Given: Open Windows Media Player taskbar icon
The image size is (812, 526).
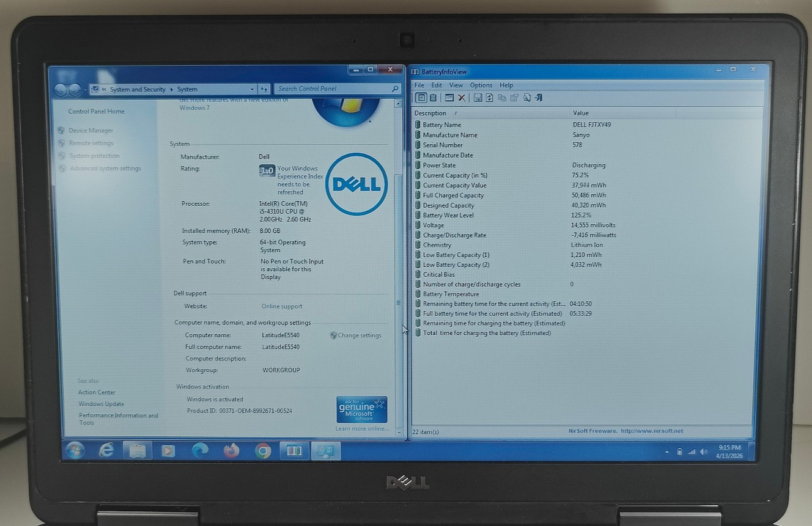Looking at the screenshot, I should (x=168, y=451).
